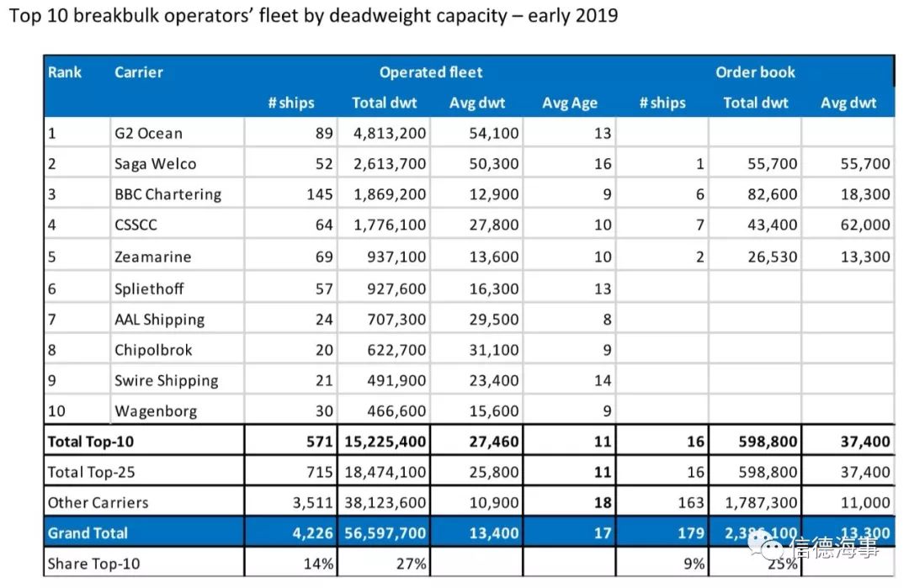
Task: Select Top-10 avg dwt '27,460'
Action: coord(494,442)
